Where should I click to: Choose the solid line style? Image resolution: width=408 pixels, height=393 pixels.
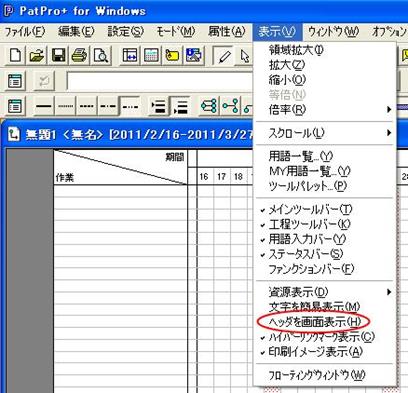[44, 107]
